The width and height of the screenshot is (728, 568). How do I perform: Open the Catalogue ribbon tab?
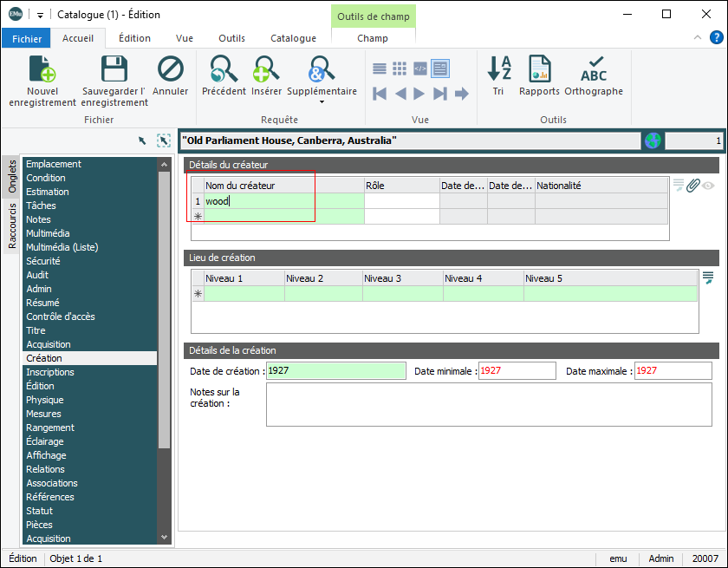pos(293,38)
